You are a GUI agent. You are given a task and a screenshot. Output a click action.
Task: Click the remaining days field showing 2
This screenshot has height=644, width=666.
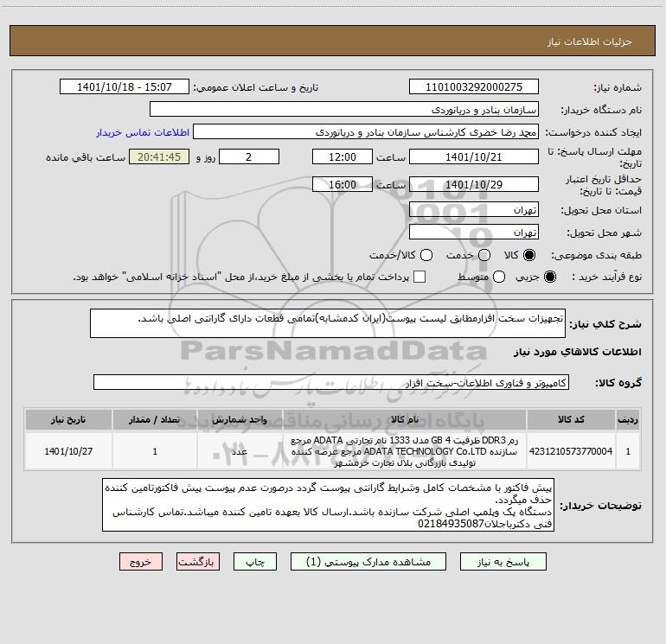point(249,156)
